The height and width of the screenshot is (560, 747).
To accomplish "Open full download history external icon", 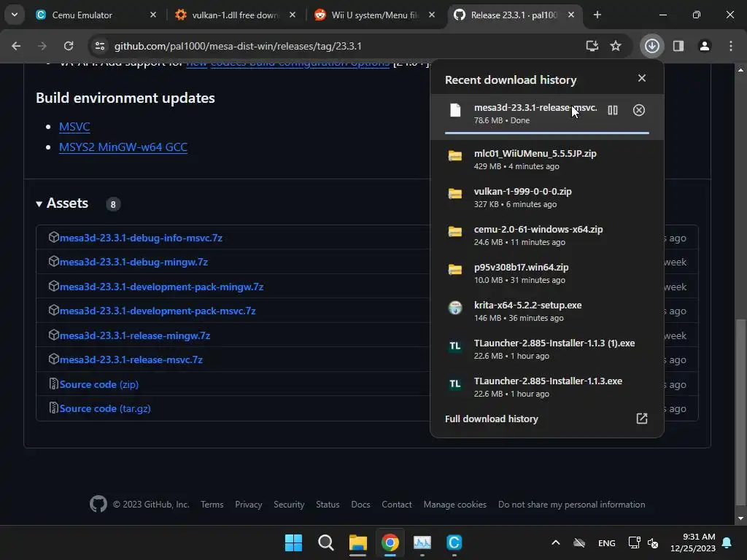I will click(642, 419).
